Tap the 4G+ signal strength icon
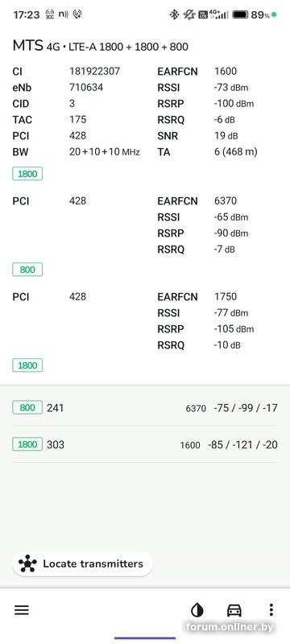This screenshot has height=644, width=290. [x=218, y=14]
